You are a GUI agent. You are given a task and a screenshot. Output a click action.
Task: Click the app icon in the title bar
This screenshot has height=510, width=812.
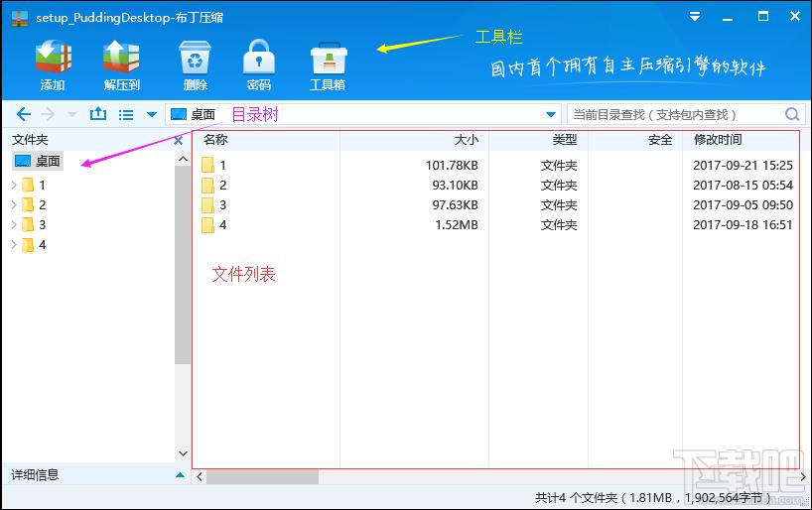coord(20,18)
